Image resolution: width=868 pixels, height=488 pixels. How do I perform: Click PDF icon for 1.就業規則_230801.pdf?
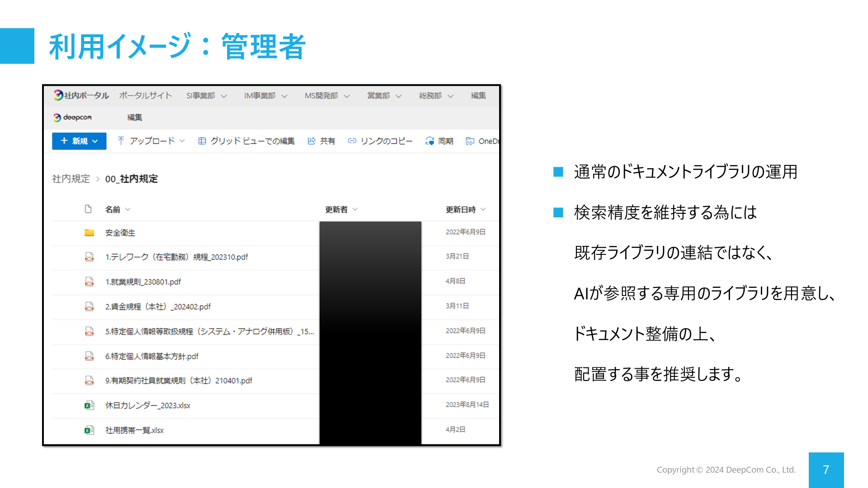click(x=89, y=282)
